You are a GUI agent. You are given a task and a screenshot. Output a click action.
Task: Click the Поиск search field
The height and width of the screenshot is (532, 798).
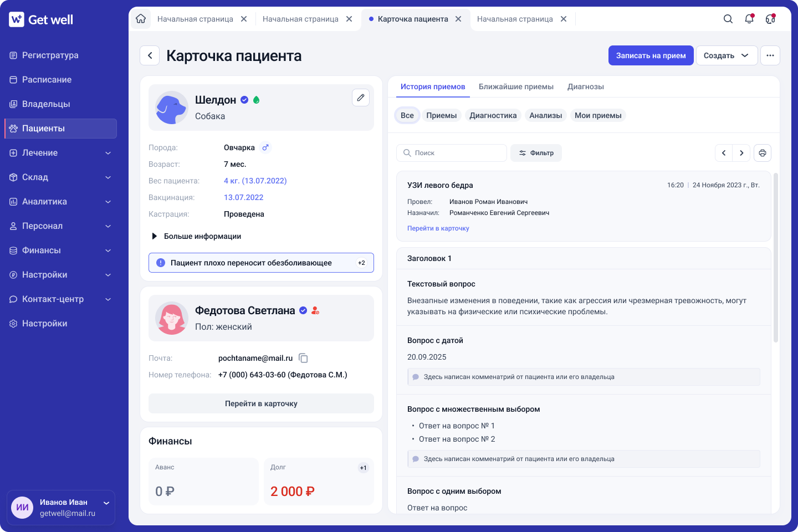tap(452, 153)
